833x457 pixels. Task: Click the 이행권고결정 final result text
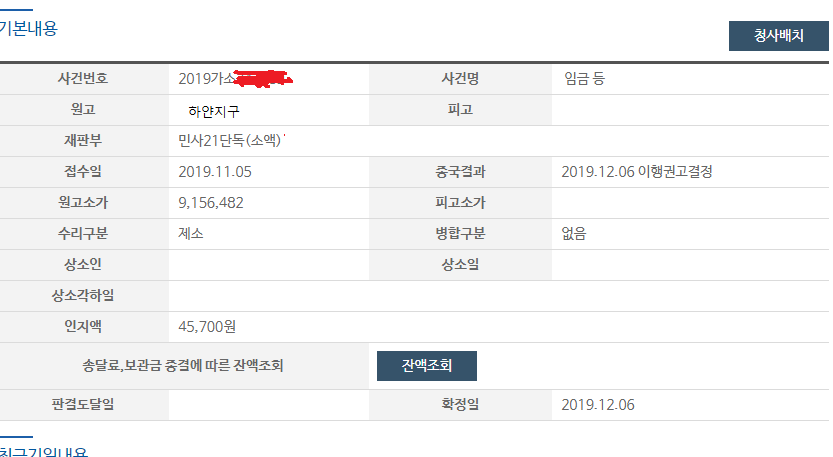point(675,171)
